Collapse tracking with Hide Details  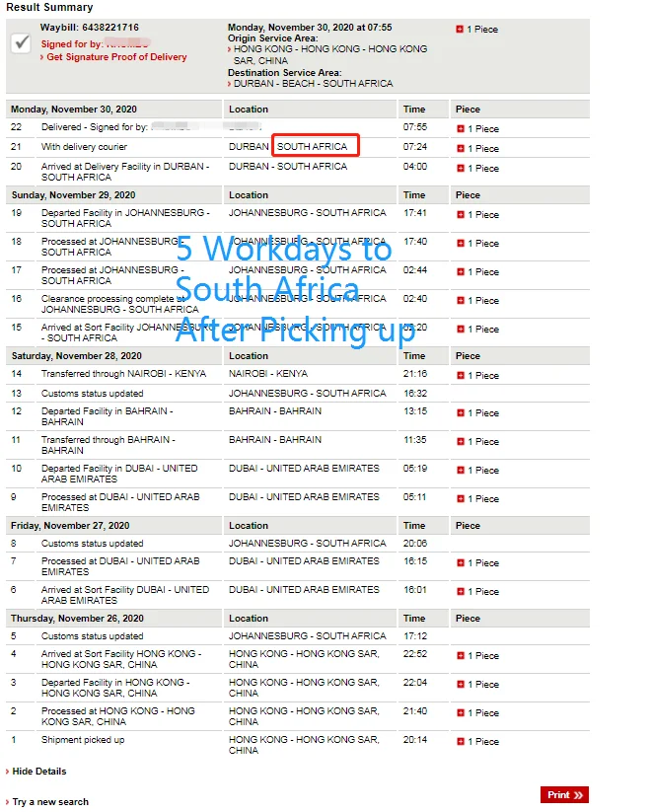click(x=39, y=772)
